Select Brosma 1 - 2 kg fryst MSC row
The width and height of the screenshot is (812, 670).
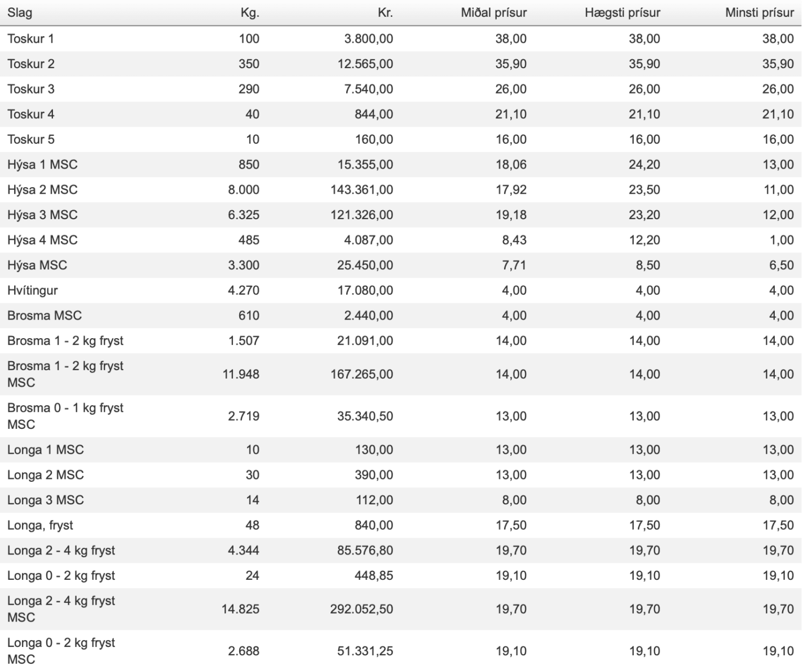[x=400, y=374]
